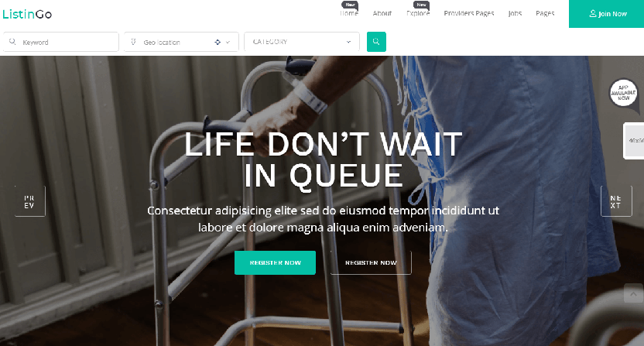Expand the Geo location dropdown chevron

pyautogui.click(x=228, y=42)
